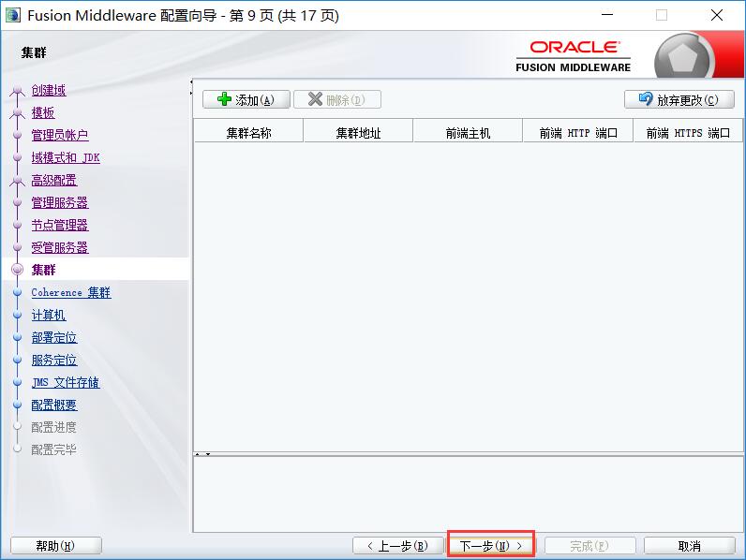Open the 域模式和 JDK step
Viewport: 746px width, 560px height.
coord(66,157)
